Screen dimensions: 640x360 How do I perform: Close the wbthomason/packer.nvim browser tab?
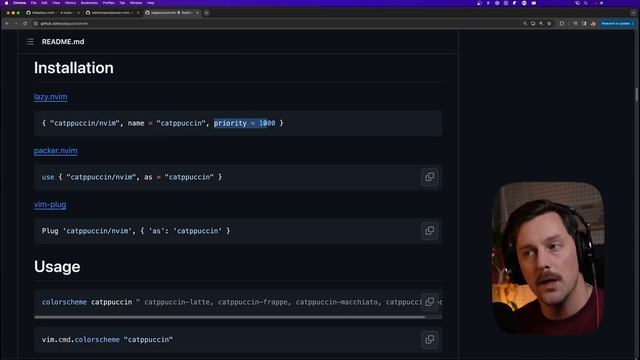click(x=138, y=13)
